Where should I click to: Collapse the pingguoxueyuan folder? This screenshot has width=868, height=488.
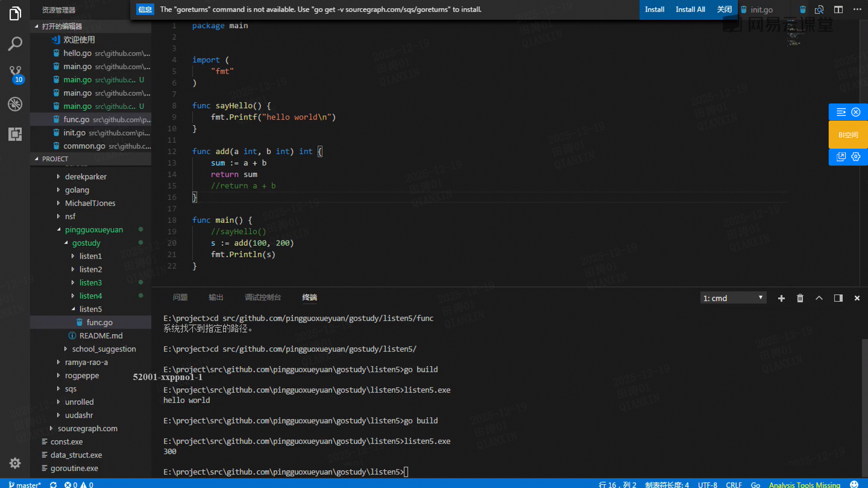click(94, 230)
